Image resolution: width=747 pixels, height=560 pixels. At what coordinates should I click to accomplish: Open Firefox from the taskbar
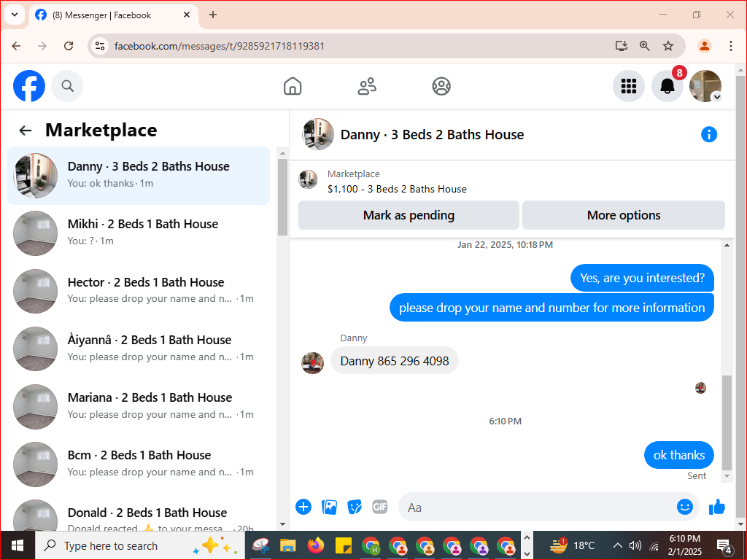315,545
